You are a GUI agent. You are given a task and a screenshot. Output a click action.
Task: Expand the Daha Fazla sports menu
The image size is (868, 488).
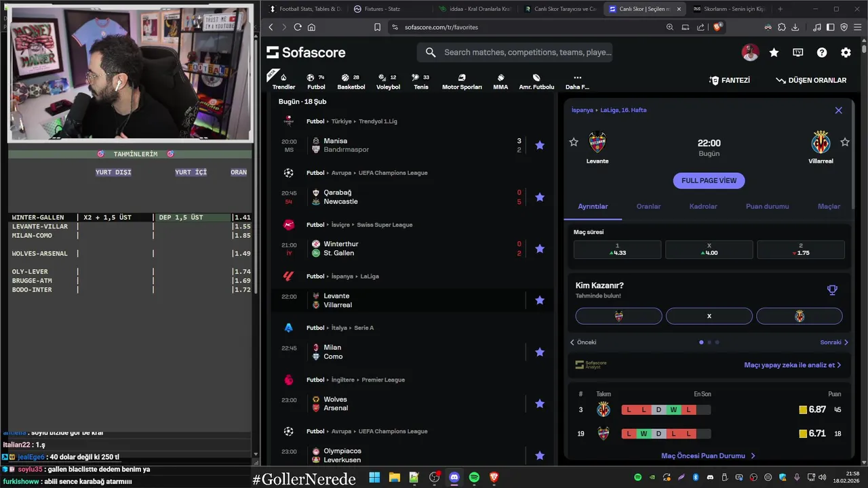[577, 81]
